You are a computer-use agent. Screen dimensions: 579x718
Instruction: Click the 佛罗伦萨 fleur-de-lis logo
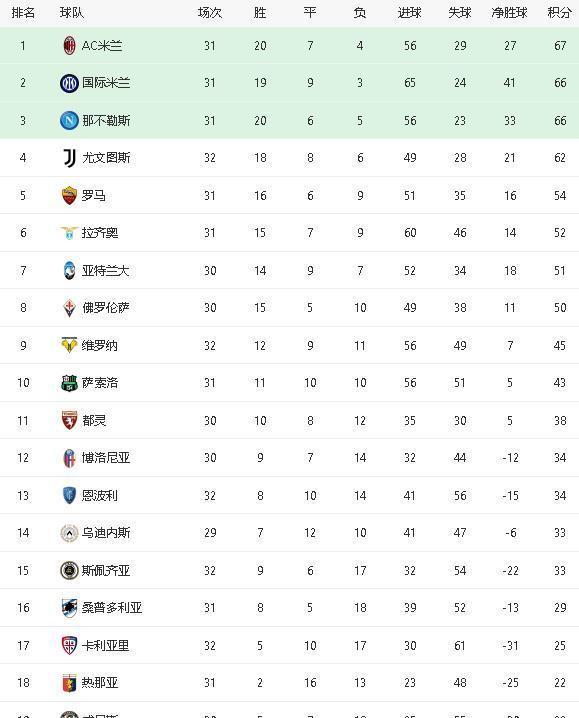point(69,308)
